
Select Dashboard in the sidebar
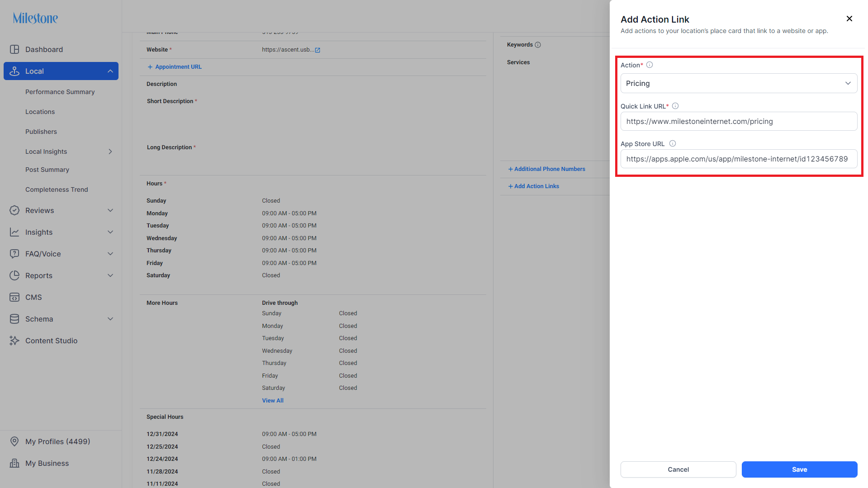coord(44,49)
